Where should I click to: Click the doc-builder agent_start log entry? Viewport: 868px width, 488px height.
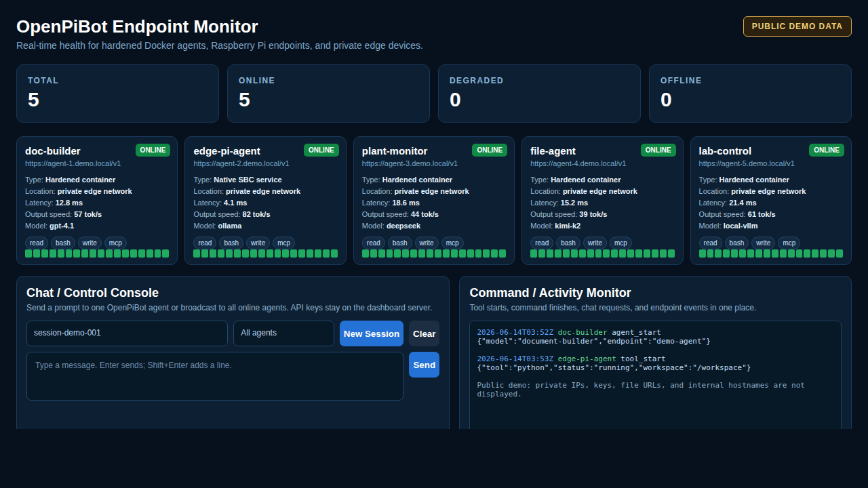coord(594,337)
